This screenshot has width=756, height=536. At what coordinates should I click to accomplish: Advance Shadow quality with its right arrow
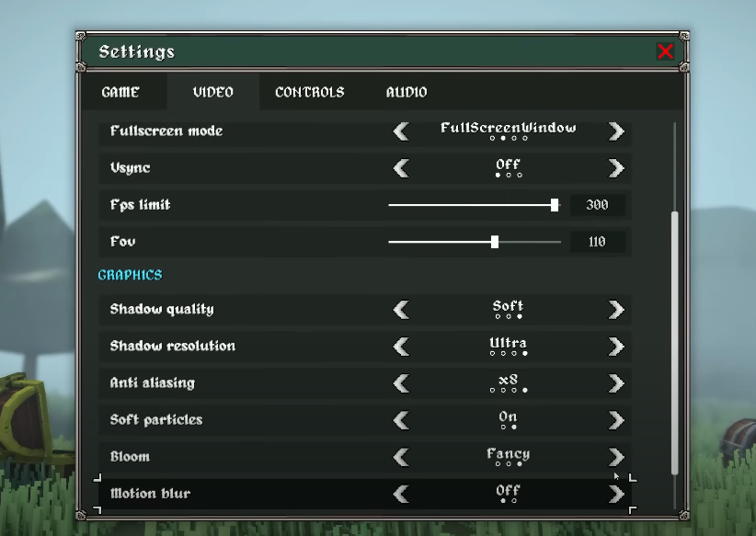click(x=615, y=309)
